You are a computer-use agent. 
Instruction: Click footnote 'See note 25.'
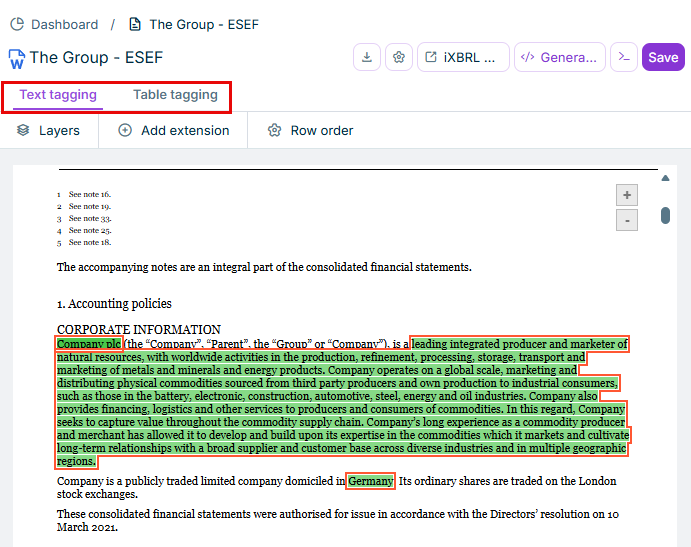pos(90,230)
